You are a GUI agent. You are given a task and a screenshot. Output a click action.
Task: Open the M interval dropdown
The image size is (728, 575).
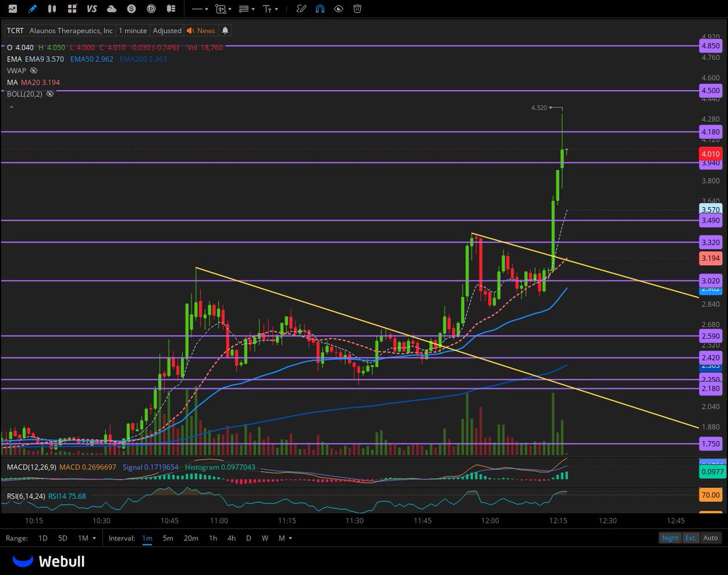(x=285, y=538)
